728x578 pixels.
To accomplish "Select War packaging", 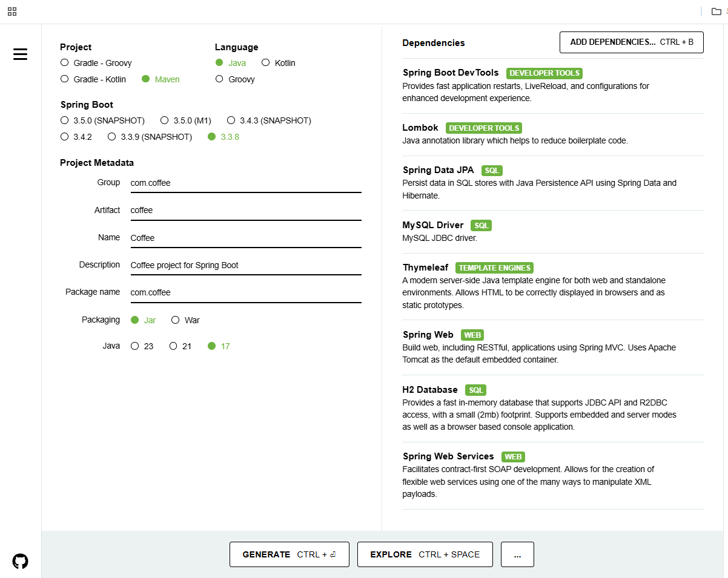I will (x=186, y=320).
